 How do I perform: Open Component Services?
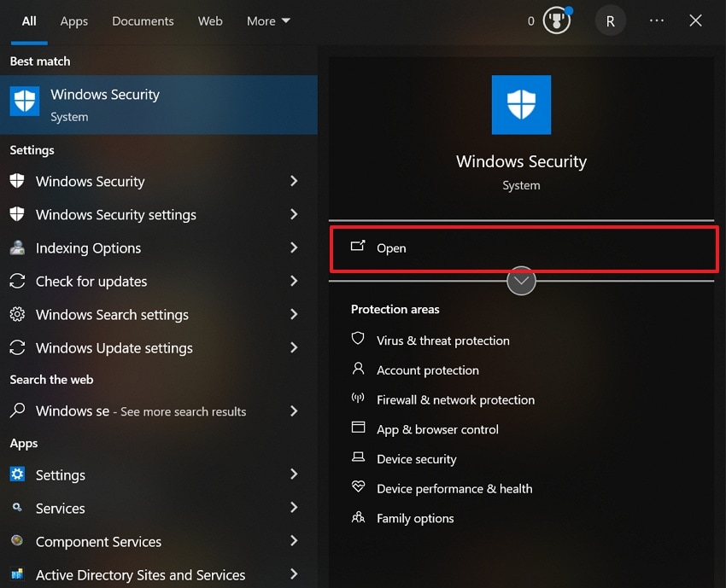[98, 541]
